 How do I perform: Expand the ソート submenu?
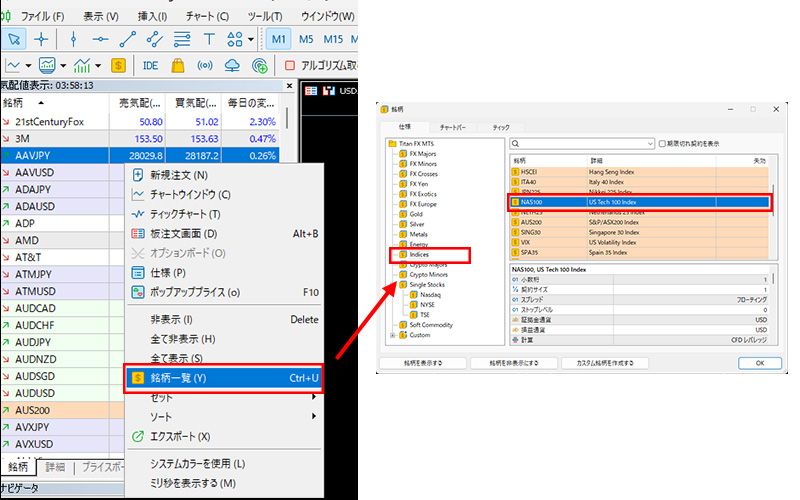coord(224,417)
